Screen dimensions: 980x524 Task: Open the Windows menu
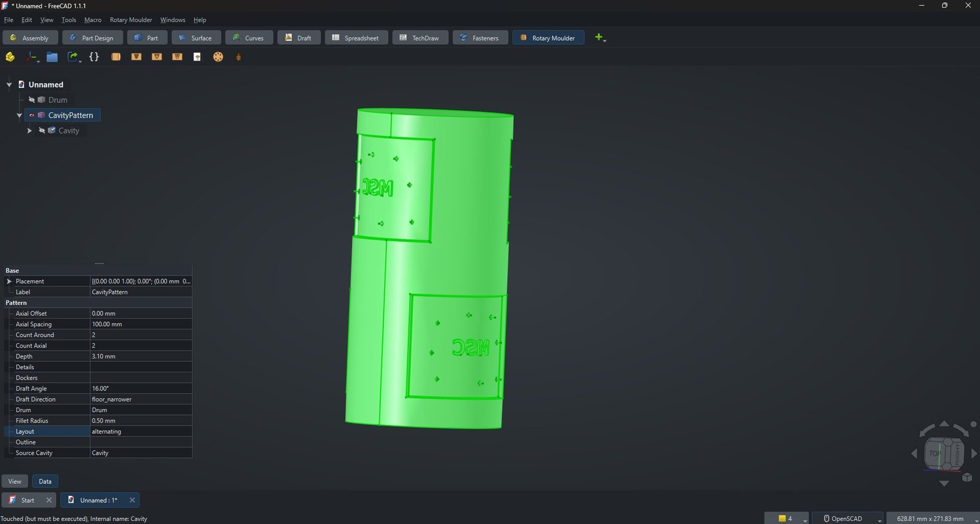click(173, 20)
